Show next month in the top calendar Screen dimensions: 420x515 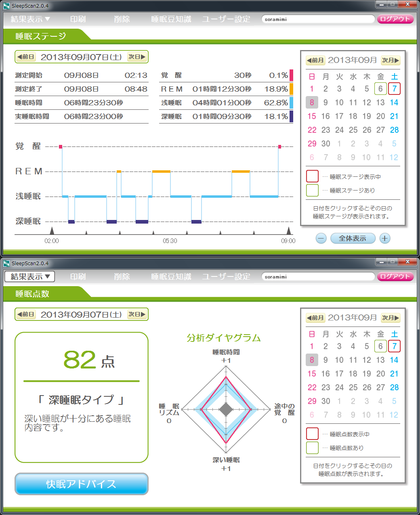(391, 61)
